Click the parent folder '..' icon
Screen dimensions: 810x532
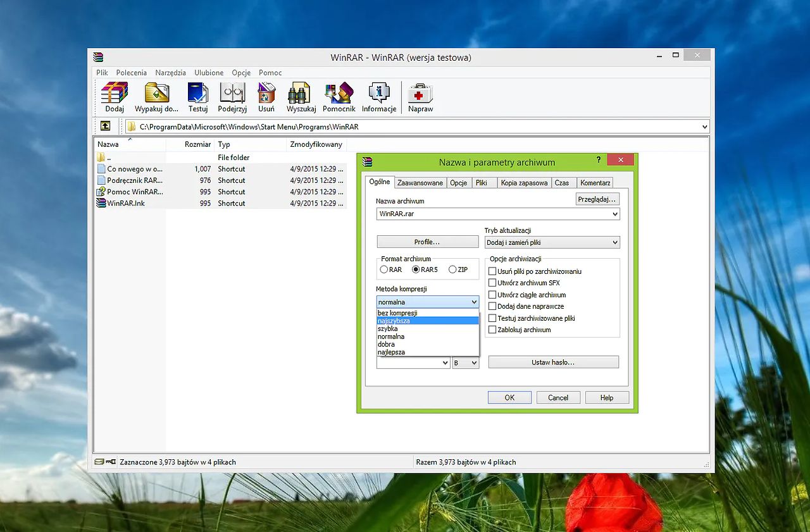tap(101, 158)
